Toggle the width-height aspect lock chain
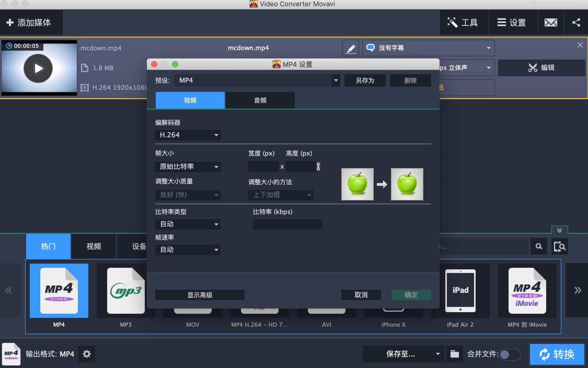The width and height of the screenshot is (588, 368). tap(318, 166)
